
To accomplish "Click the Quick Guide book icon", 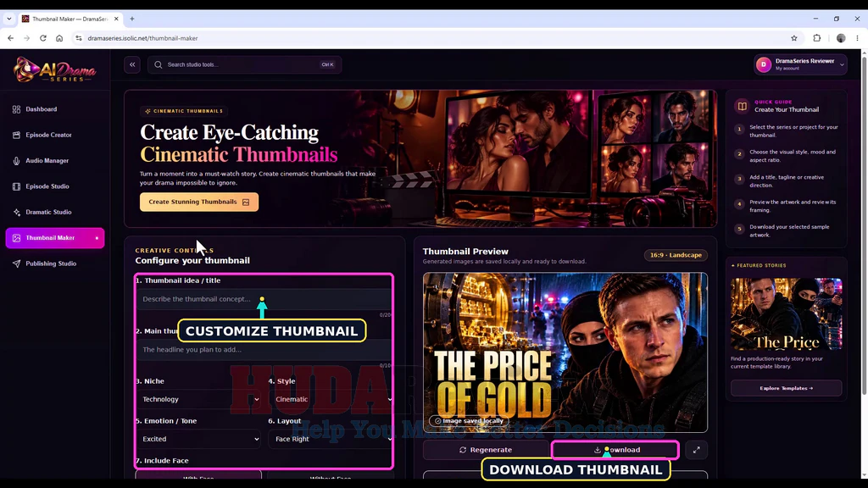I will [743, 106].
